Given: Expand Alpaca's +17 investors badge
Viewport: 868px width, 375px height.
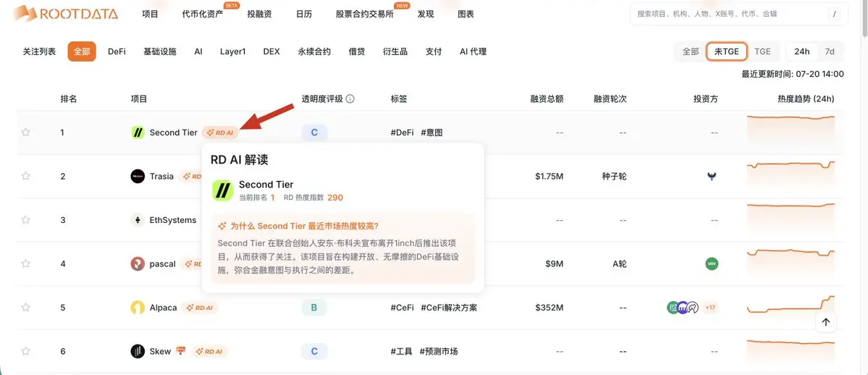Looking at the screenshot, I should 709,308.
